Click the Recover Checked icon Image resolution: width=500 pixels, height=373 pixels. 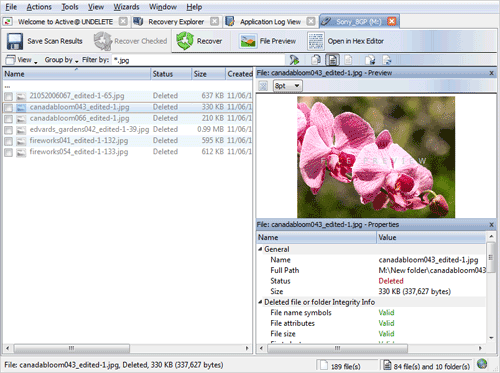[103, 41]
